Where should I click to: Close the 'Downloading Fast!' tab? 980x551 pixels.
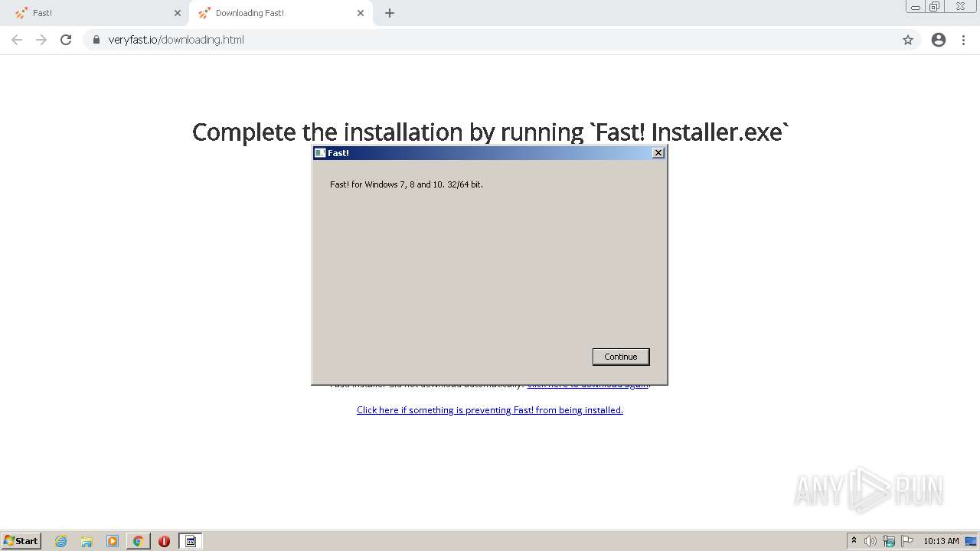pyautogui.click(x=361, y=13)
